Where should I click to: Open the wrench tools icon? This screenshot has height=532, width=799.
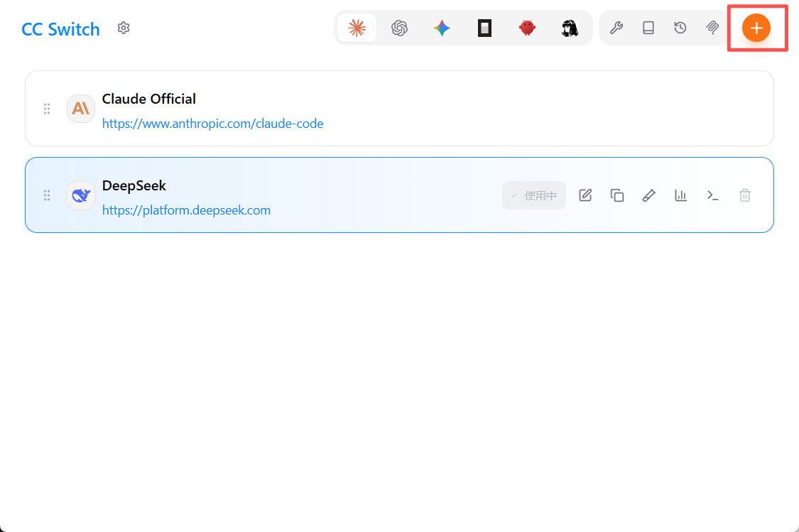[x=616, y=28]
